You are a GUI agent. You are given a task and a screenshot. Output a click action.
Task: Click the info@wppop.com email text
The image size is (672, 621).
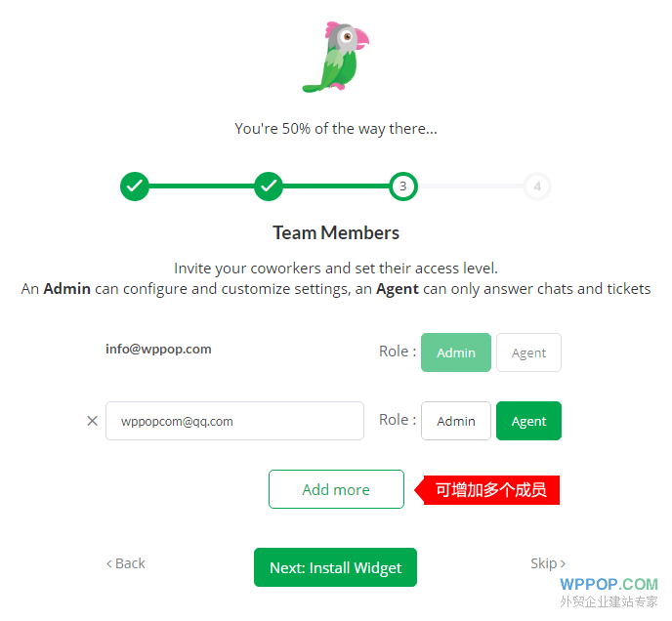[158, 349]
